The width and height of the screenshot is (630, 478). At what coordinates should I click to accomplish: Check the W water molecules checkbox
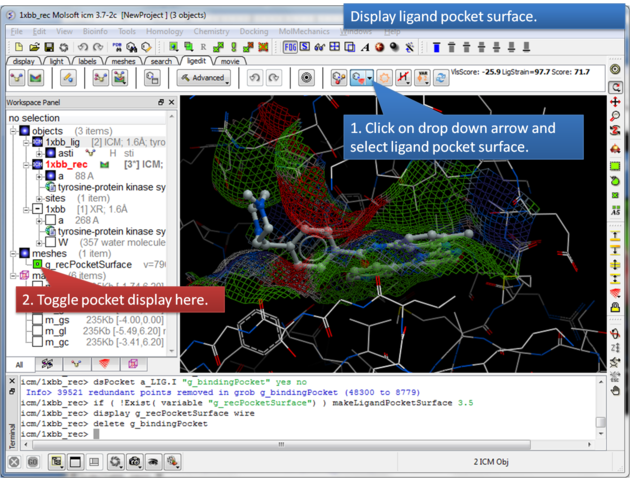(51, 241)
